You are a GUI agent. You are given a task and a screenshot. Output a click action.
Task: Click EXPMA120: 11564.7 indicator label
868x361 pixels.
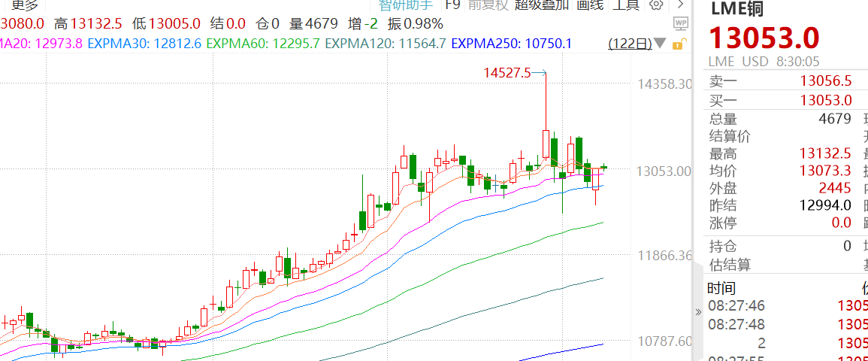(x=386, y=43)
